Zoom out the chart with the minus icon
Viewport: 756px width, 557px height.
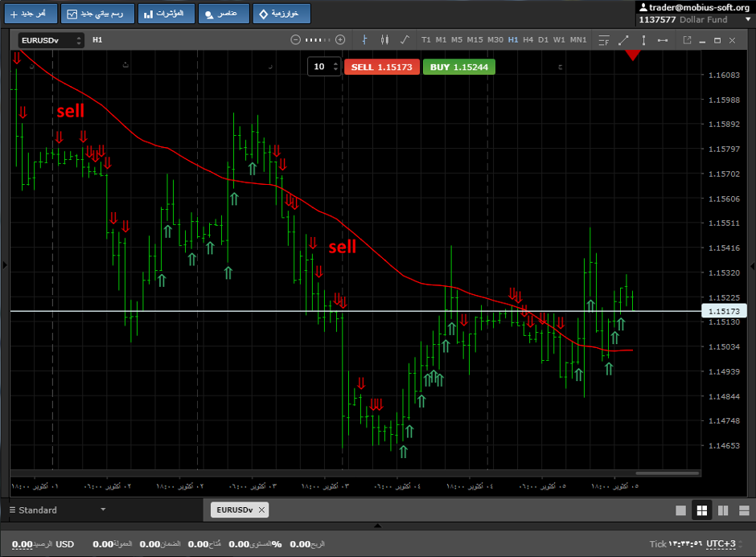296,39
